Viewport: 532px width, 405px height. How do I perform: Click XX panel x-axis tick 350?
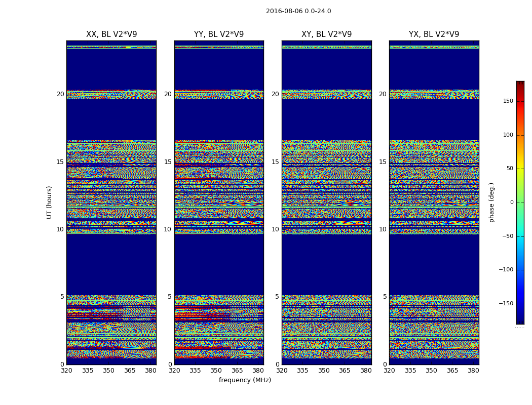pos(108,371)
